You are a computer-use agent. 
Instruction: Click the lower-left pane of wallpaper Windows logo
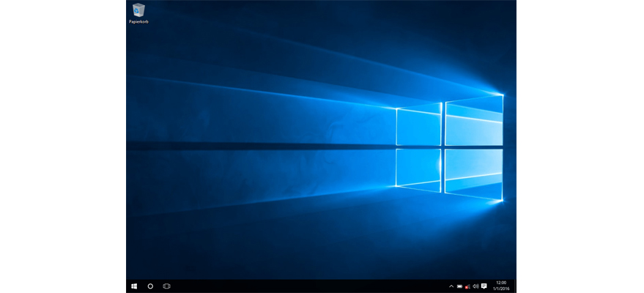click(x=418, y=169)
